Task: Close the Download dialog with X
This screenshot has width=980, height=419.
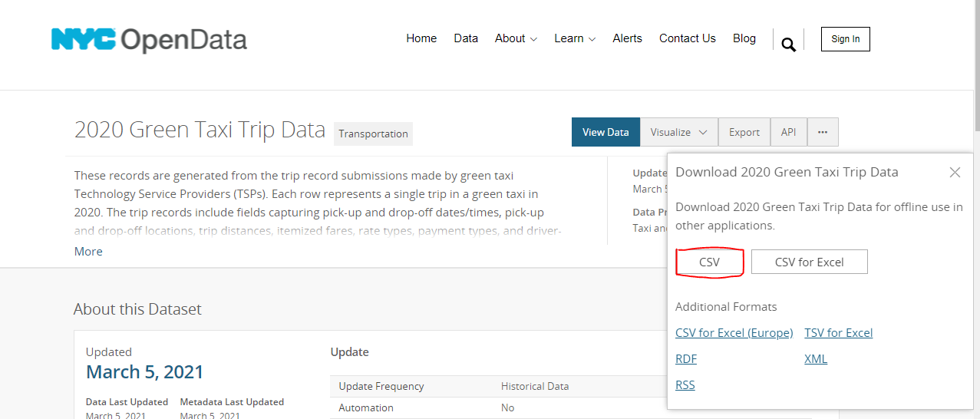Action: pyautogui.click(x=955, y=173)
